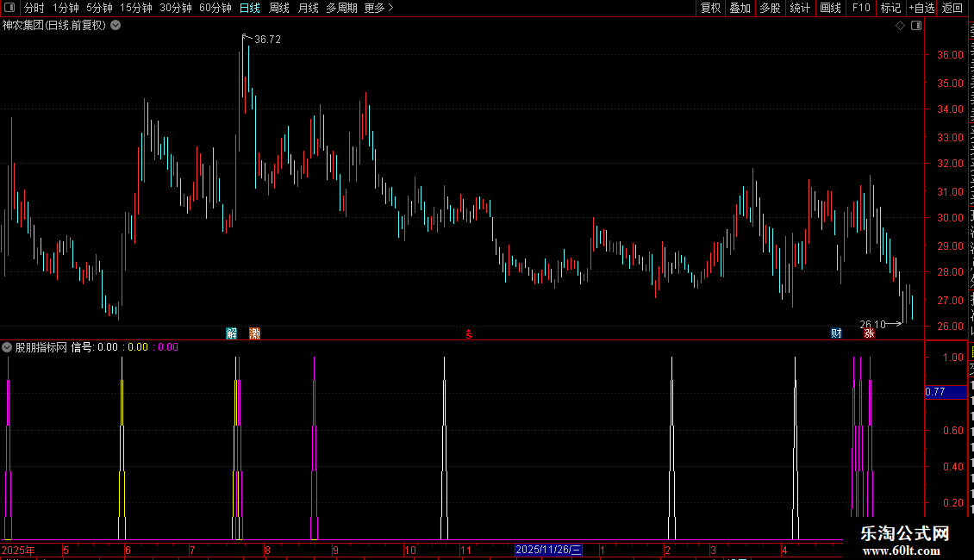Viewport: 974px width, 560px height.
Task: Switch to 周线 weekly chart
Action: tap(279, 8)
